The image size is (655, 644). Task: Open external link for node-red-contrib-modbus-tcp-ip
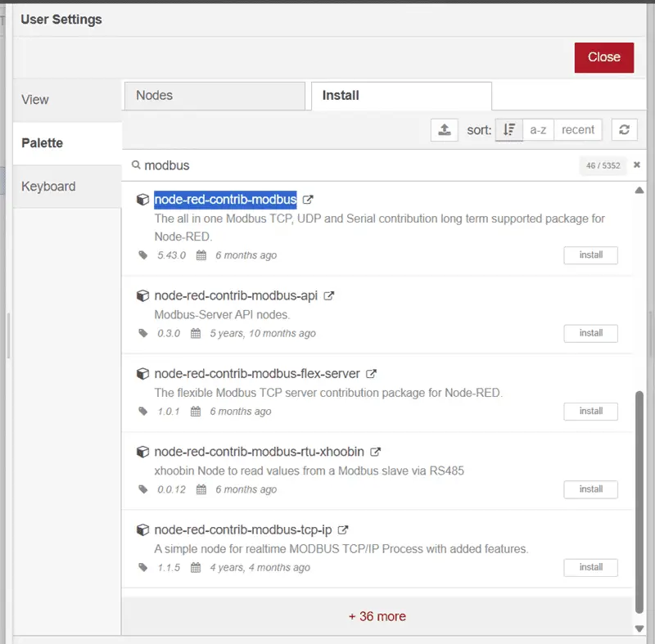click(342, 529)
